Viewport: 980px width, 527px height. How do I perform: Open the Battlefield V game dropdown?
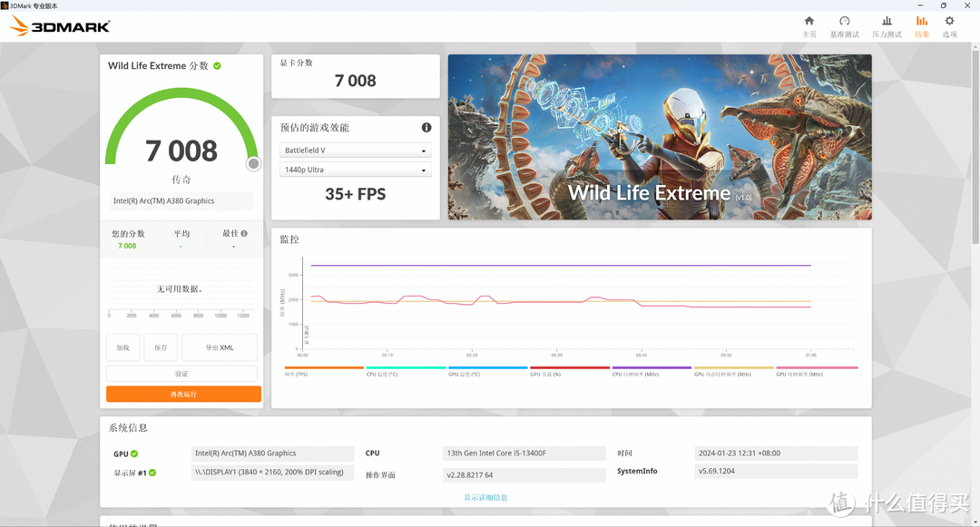coord(355,151)
